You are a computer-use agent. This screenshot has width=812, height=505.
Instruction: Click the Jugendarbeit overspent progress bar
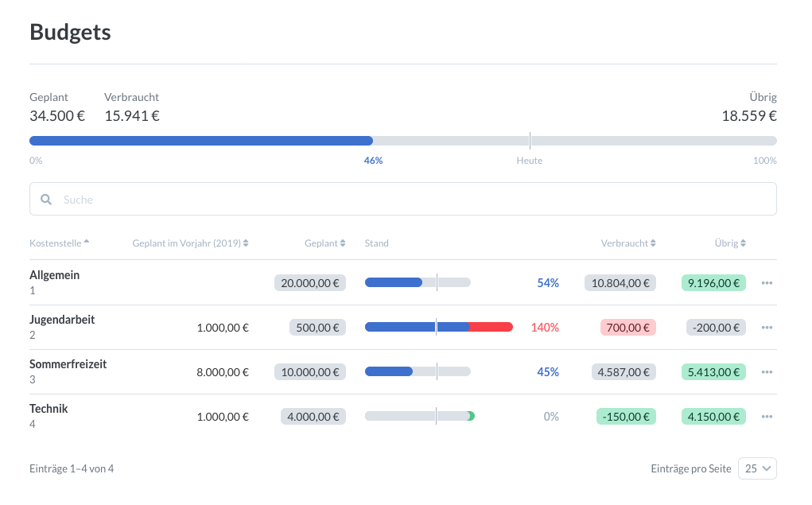pos(438,327)
